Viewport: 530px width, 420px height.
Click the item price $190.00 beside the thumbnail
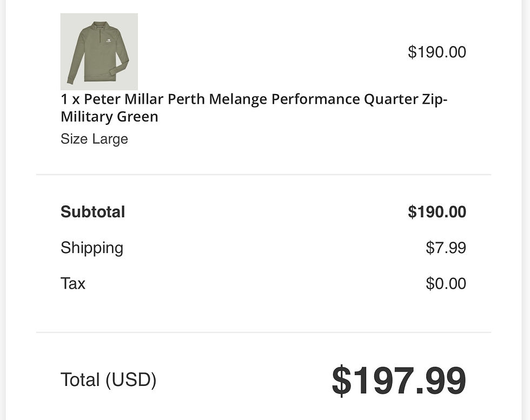[x=437, y=52]
